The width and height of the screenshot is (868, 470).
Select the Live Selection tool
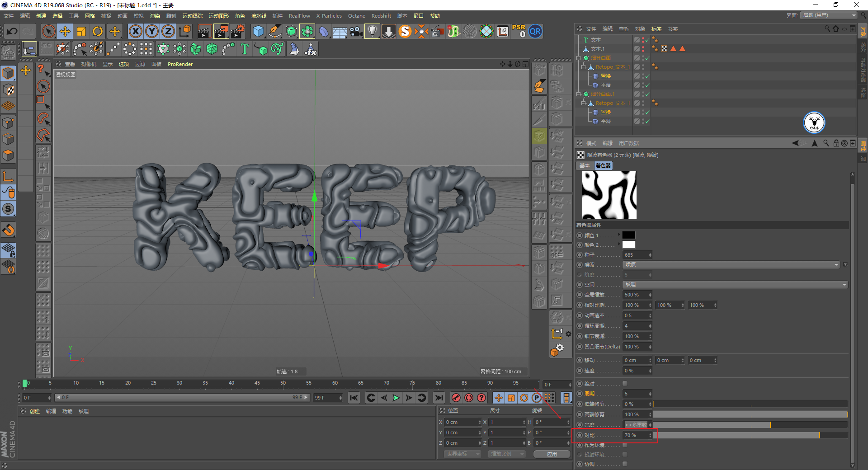[x=48, y=31]
